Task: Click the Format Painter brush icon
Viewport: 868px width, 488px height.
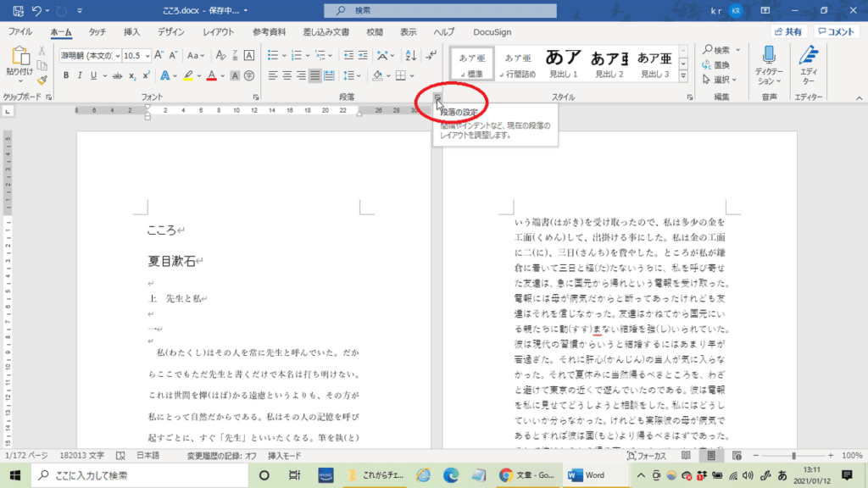Action: click(41, 80)
